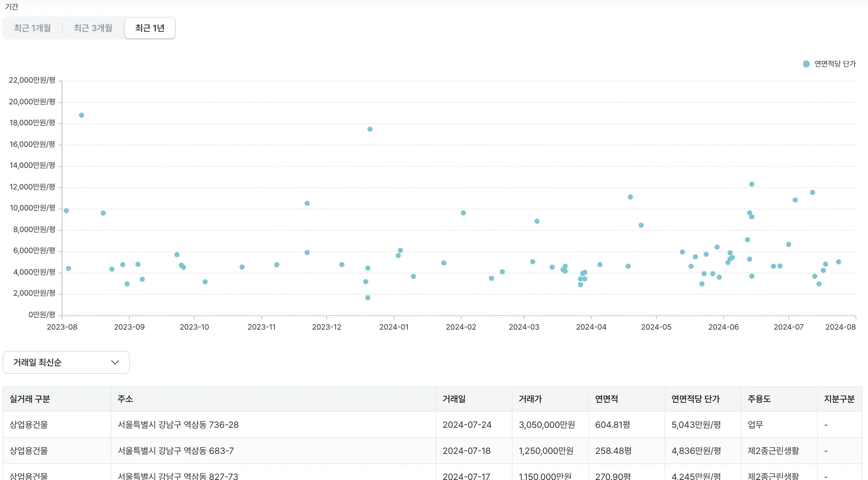Select the 최근 1개월 period tab

[32, 28]
